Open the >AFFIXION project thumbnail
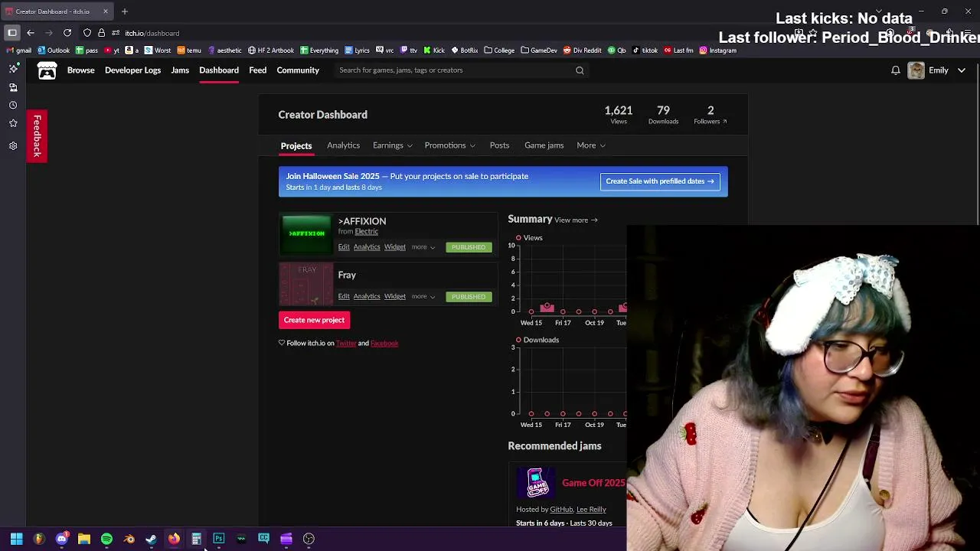The height and width of the screenshot is (551, 980). 306,234
